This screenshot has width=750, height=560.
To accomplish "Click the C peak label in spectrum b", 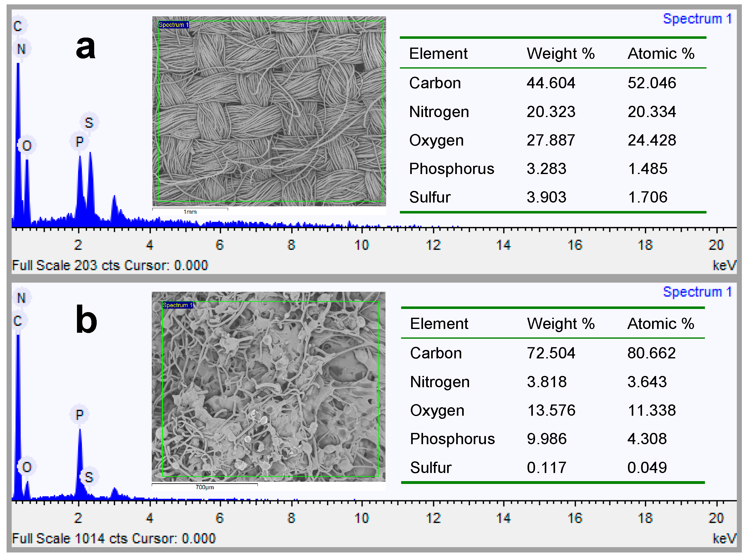I will click(18, 321).
